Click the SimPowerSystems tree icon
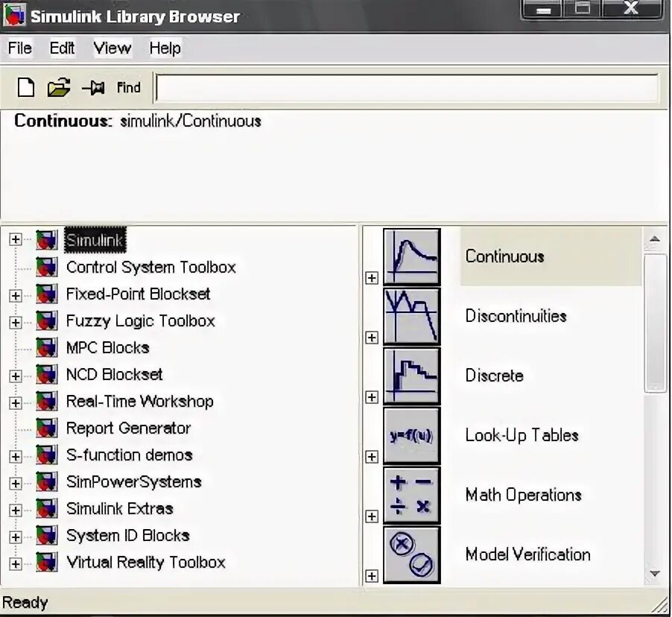 (47, 481)
